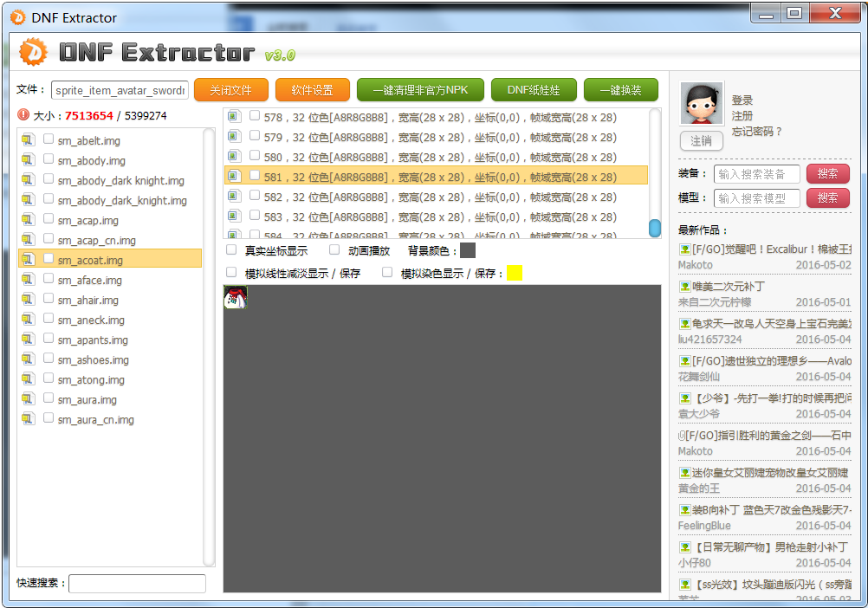
Task: Click the image icon for frame 582
Action: tap(233, 197)
